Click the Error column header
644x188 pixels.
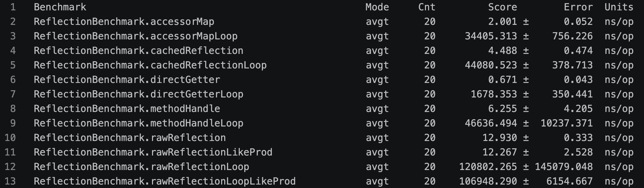point(578,7)
